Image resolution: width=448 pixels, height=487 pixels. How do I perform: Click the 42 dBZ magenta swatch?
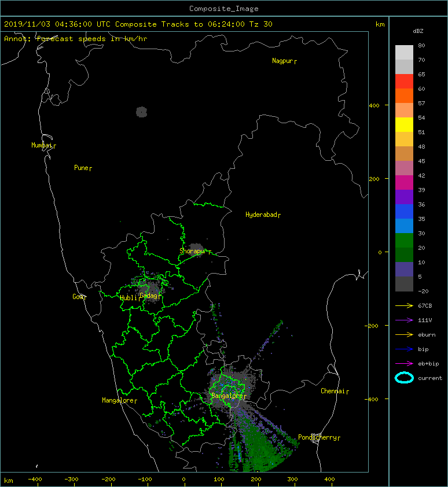click(x=404, y=182)
